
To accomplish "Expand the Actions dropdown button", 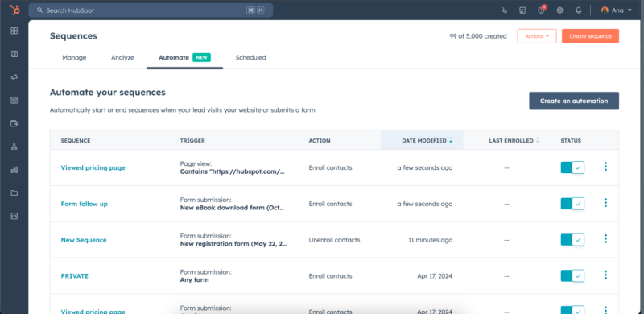I will (x=537, y=36).
